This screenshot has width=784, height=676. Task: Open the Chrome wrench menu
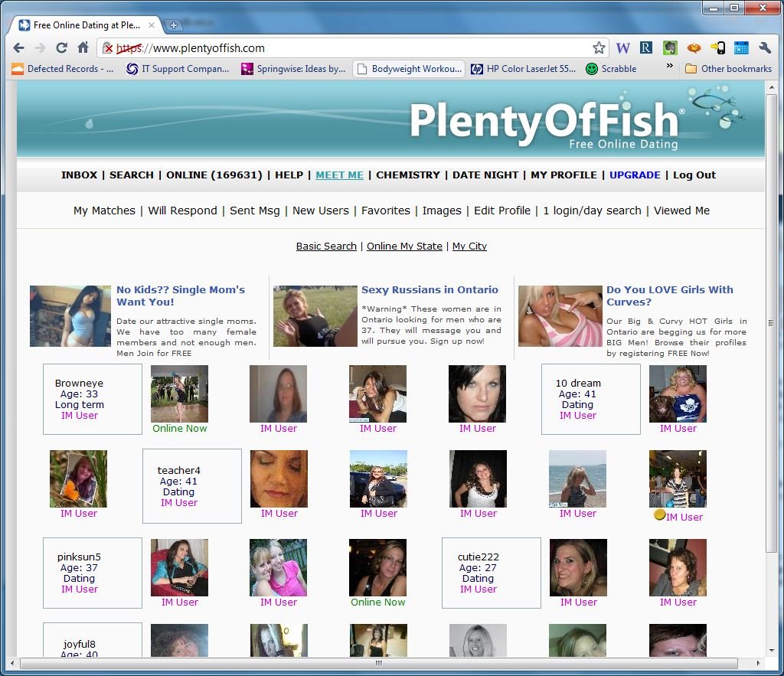[x=765, y=48]
